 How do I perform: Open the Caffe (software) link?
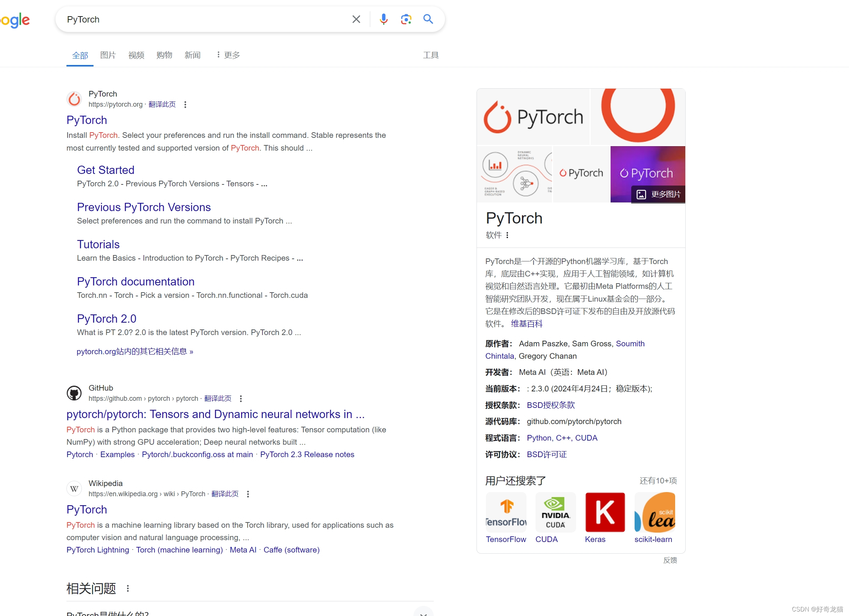(x=292, y=550)
